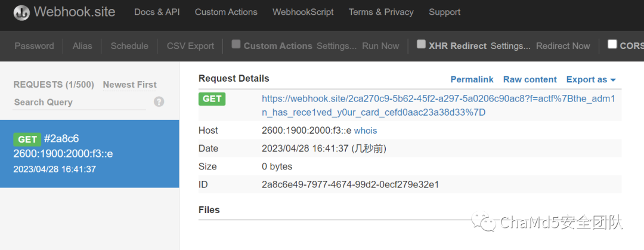Open the Schedule option
Screen dimensions: 644x250
point(129,46)
